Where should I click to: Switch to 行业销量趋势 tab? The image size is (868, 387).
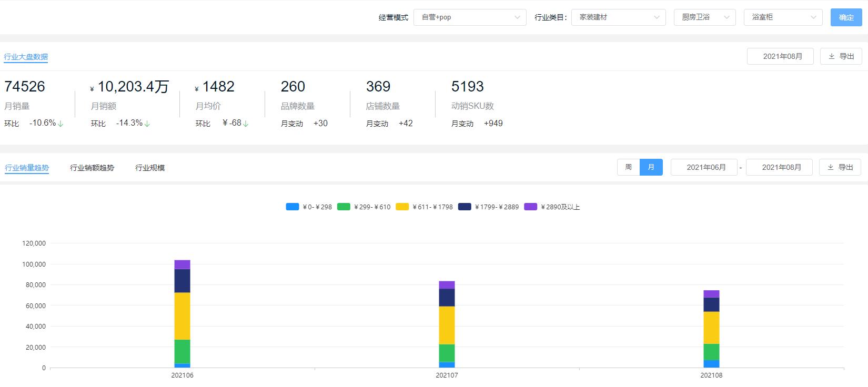(x=27, y=168)
